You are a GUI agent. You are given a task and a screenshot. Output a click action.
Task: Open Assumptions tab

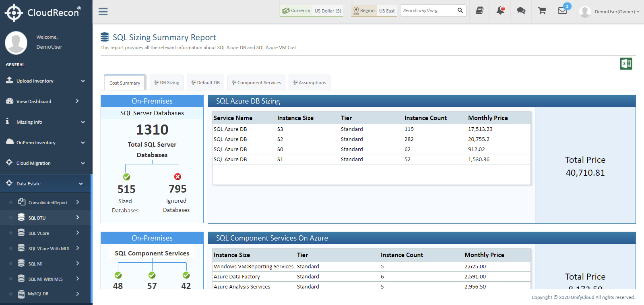pos(310,83)
